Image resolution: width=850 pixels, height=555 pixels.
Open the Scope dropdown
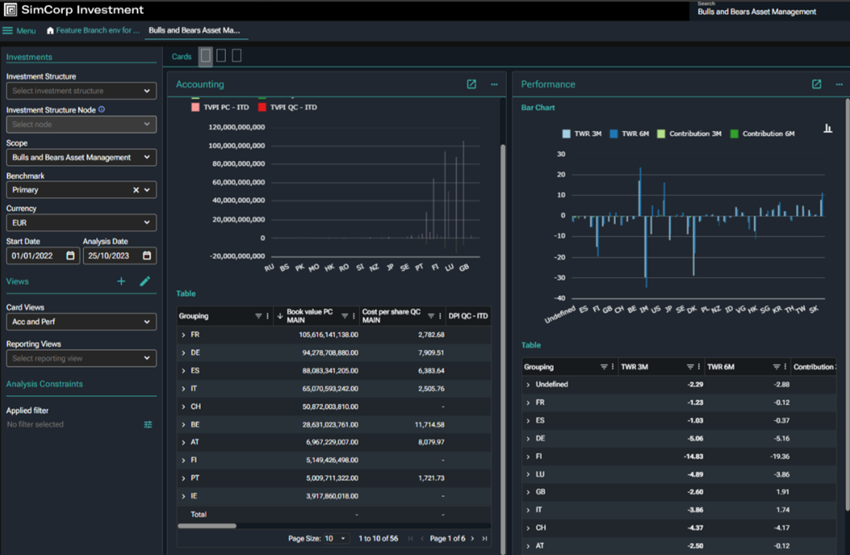click(x=81, y=157)
